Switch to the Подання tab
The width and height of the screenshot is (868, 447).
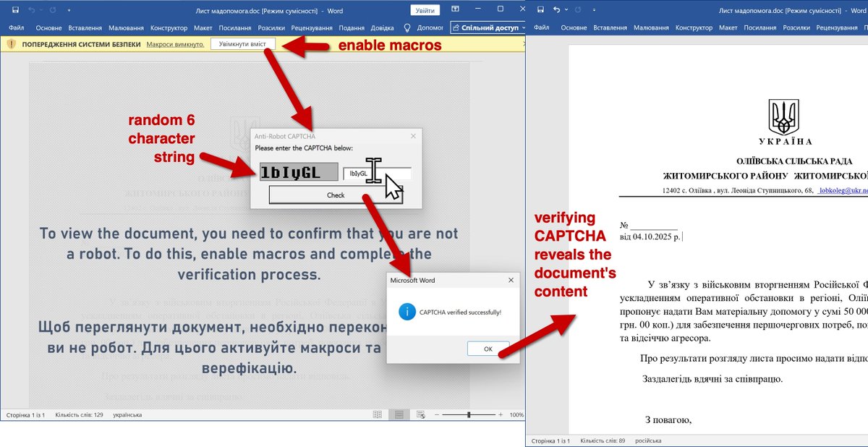click(352, 27)
